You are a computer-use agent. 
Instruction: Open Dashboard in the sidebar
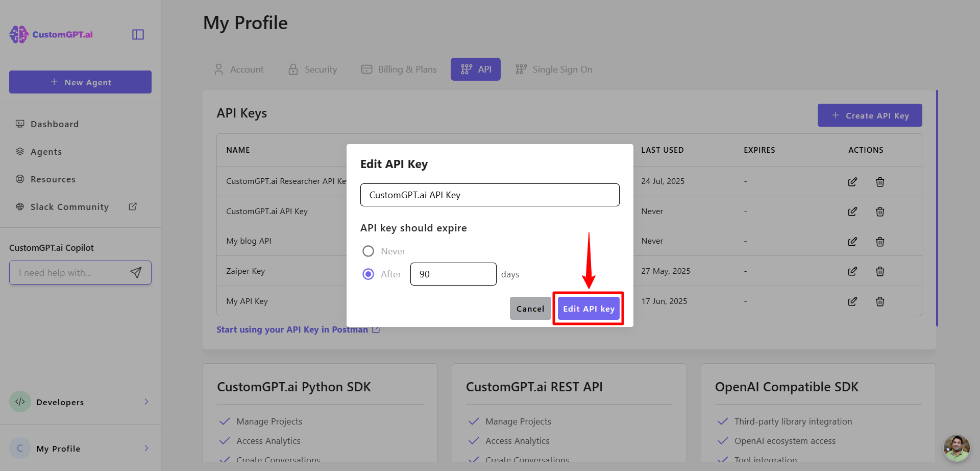tap(55, 124)
